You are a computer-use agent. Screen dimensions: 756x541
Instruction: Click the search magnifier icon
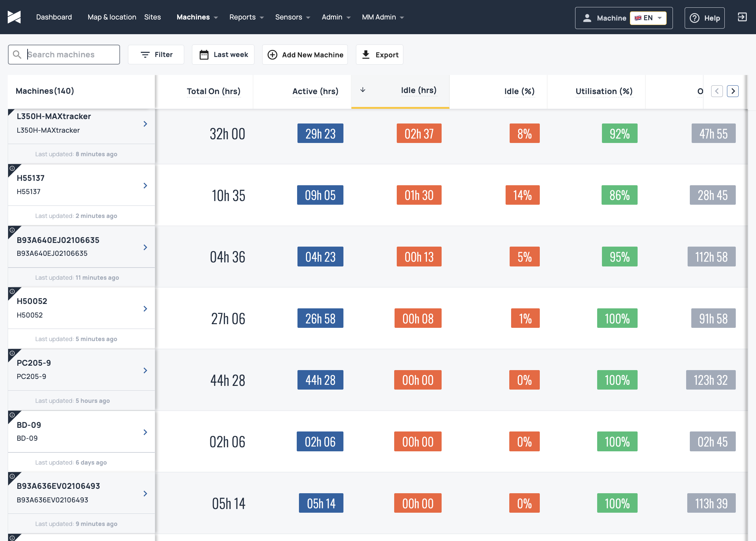[17, 54]
